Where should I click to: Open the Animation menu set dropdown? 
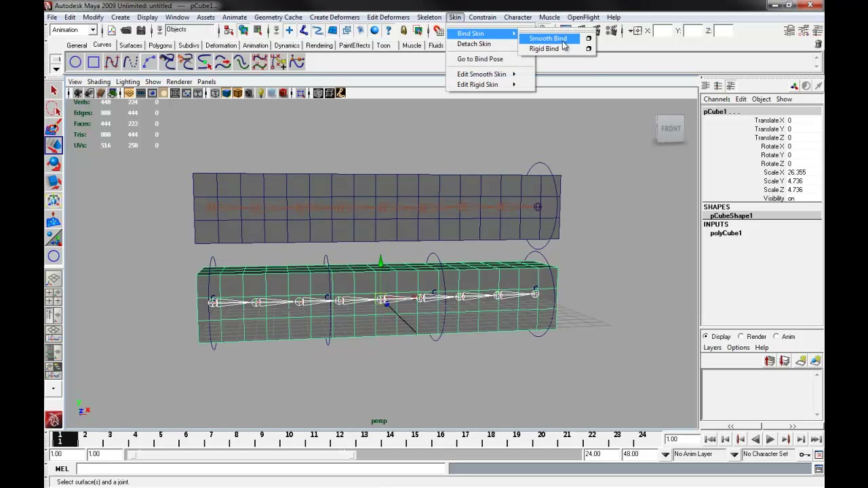coord(93,30)
